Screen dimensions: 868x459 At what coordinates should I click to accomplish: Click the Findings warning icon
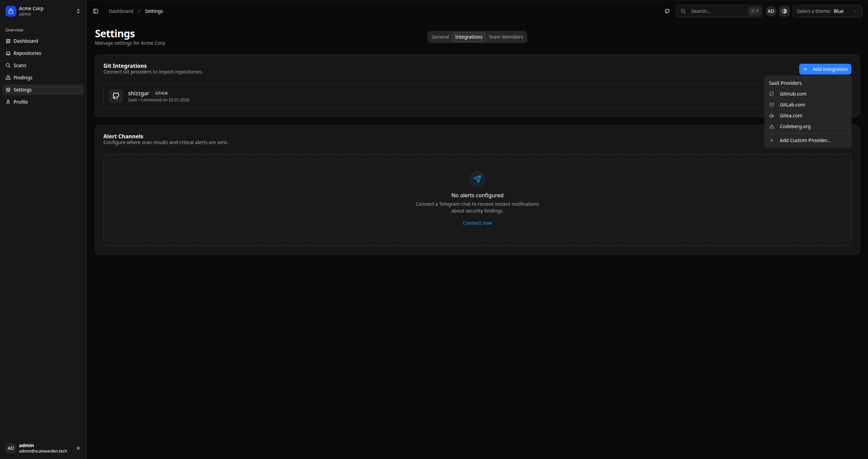[8, 78]
